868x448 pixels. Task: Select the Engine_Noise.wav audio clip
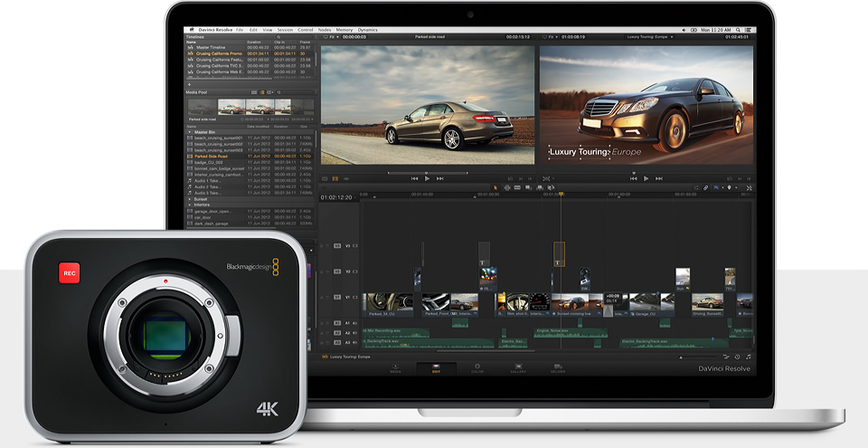(570, 333)
